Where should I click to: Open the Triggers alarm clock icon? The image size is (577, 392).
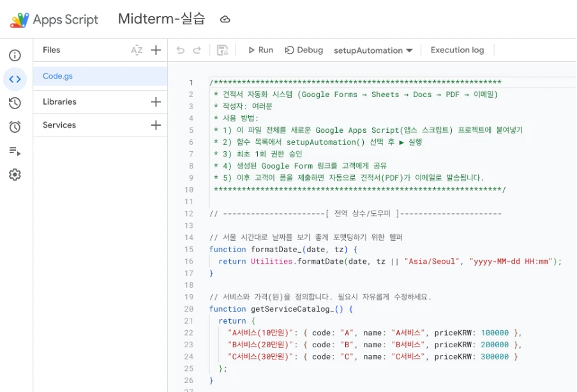click(x=15, y=127)
